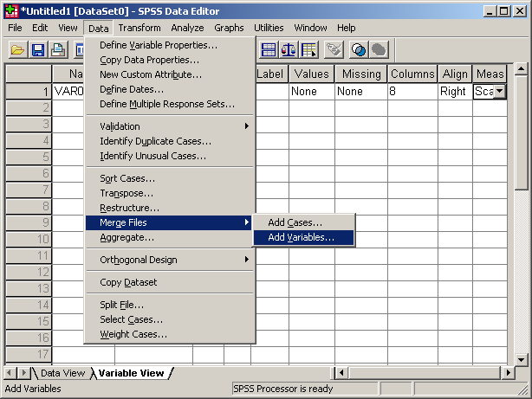Open the View menu

[68, 28]
